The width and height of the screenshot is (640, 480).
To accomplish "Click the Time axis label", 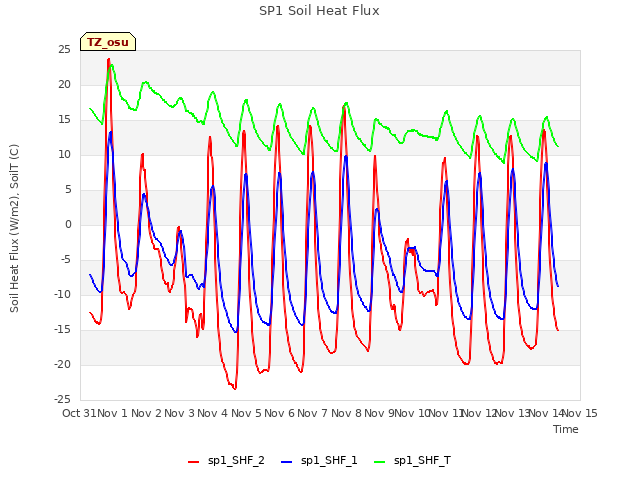I will click(x=566, y=429).
